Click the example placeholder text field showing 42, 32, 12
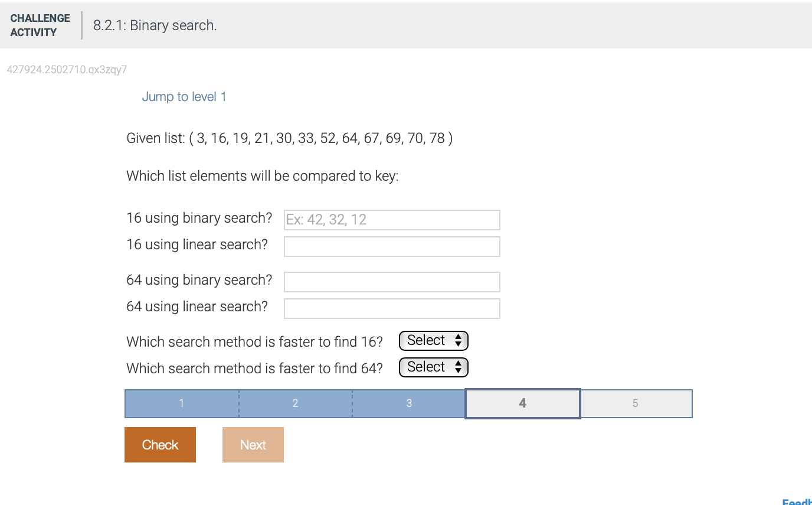This screenshot has width=812, height=505. pyautogui.click(x=392, y=220)
